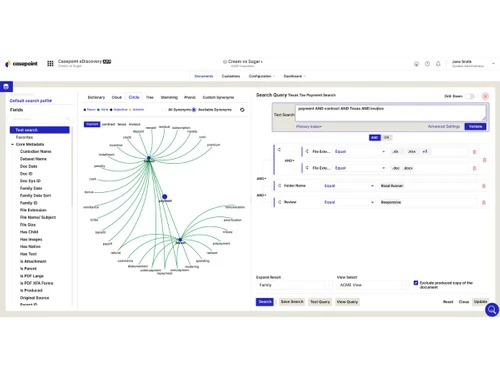
Task: Click inside the Text Search query box
Action: pos(390,113)
